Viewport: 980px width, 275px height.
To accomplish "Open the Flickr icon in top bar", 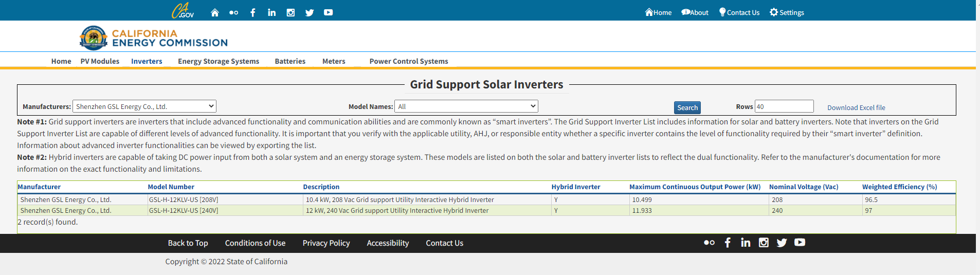I will point(233,12).
